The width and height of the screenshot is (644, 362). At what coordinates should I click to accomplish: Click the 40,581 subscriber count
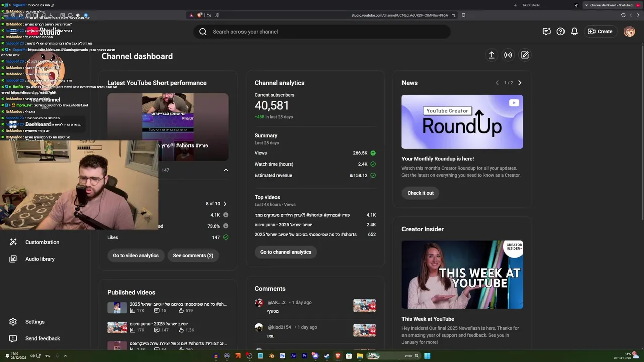click(x=272, y=106)
